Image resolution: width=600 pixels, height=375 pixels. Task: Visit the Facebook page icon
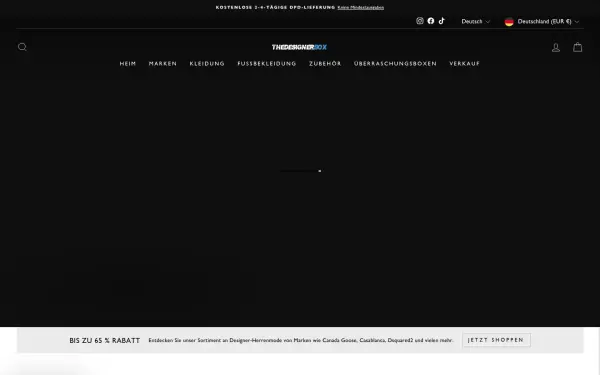click(431, 21)
